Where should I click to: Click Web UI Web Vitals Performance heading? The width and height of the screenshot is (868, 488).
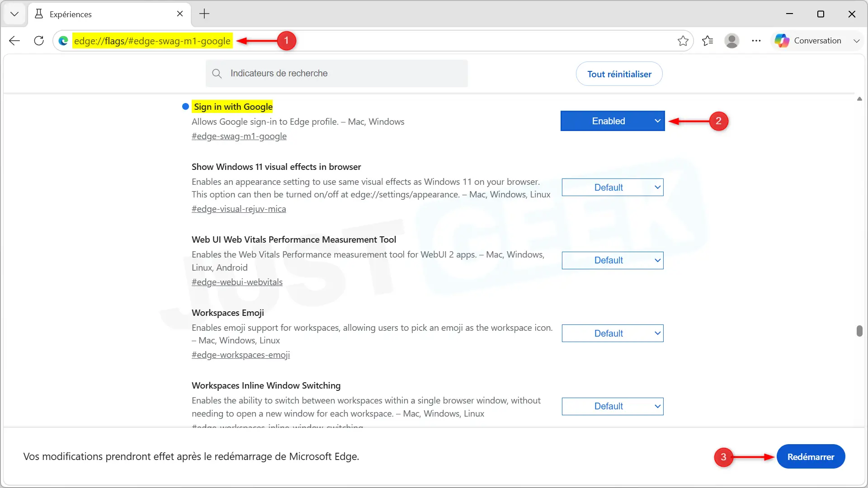(294, 239)
